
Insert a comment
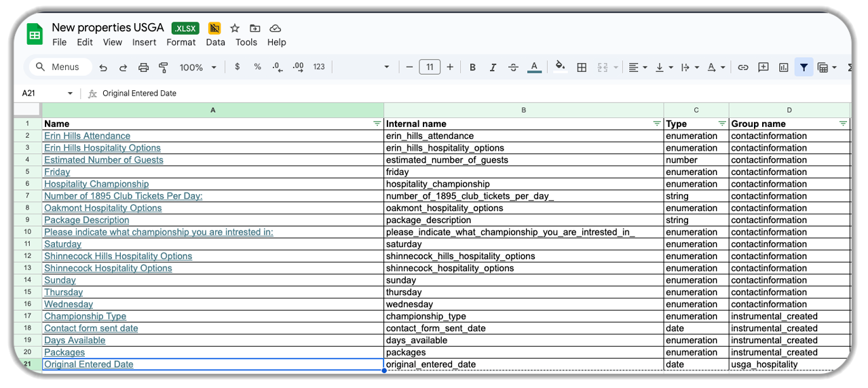(x=763, y=67)
